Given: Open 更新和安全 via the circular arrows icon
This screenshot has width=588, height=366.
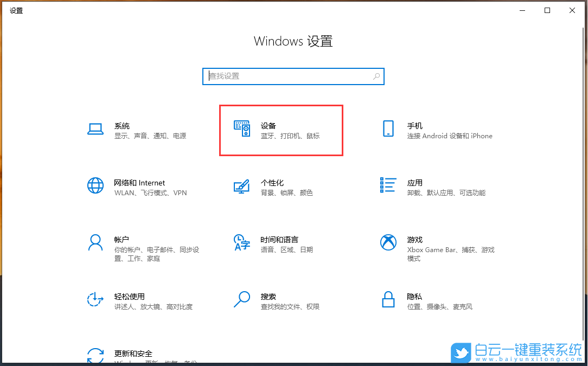Looking at the screenshot, I should (95, 355).
